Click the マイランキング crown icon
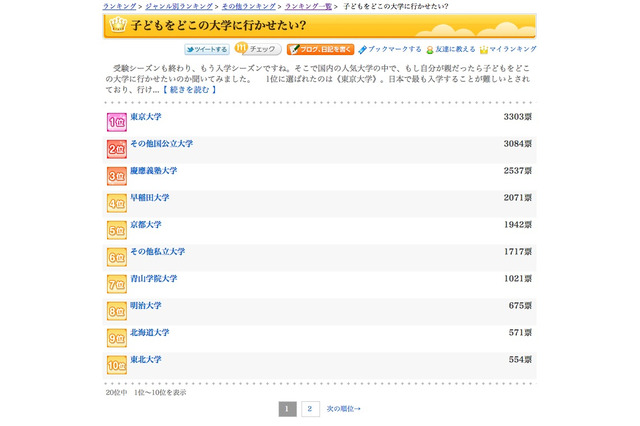Viewport: 640px width, 426px height. coord(484,50)
